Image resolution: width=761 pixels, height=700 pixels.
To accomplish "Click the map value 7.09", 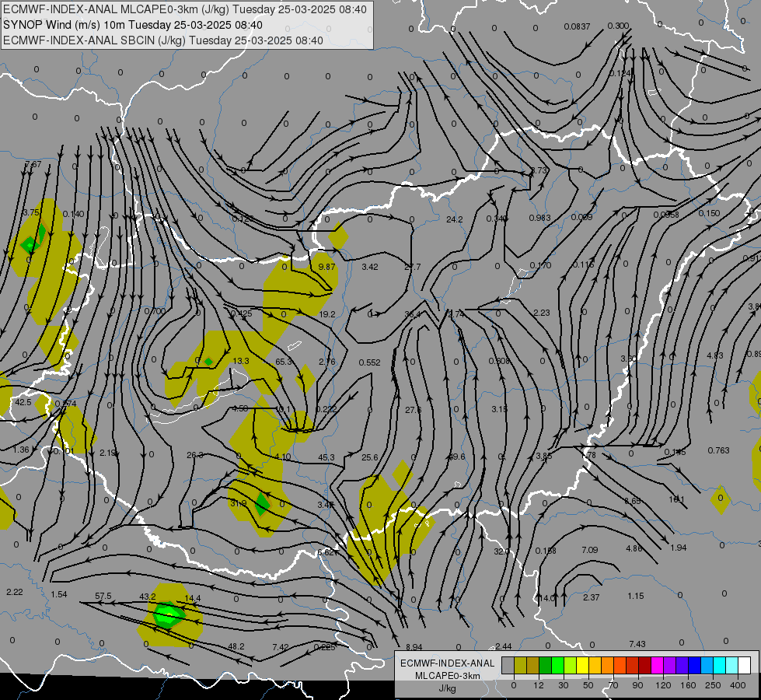I will coord(590,550).
